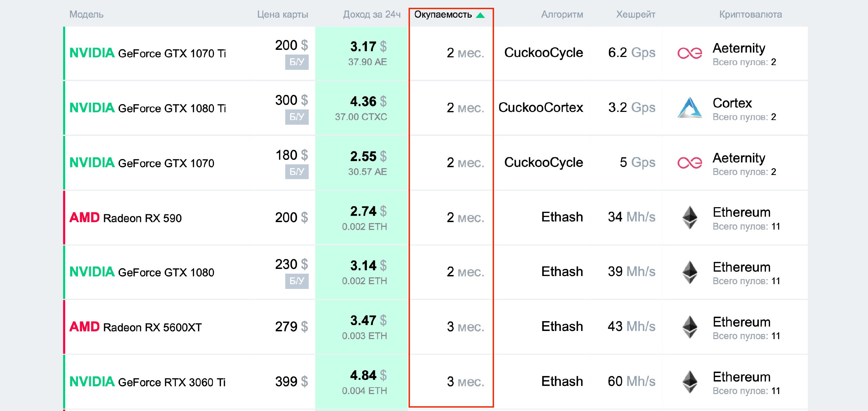The width and height of the screenshot is (868, 411).
Task: Click the 3.14 $ daily income value
Action: pos(368,266)
